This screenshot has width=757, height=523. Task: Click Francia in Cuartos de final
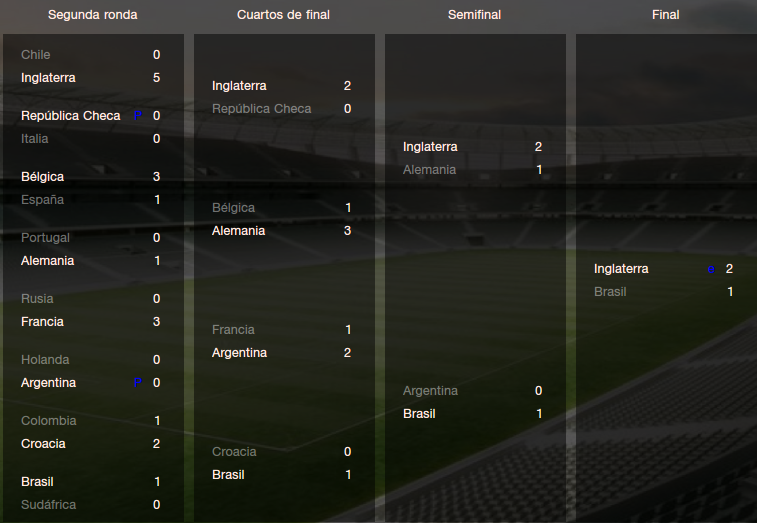point(233,330)
